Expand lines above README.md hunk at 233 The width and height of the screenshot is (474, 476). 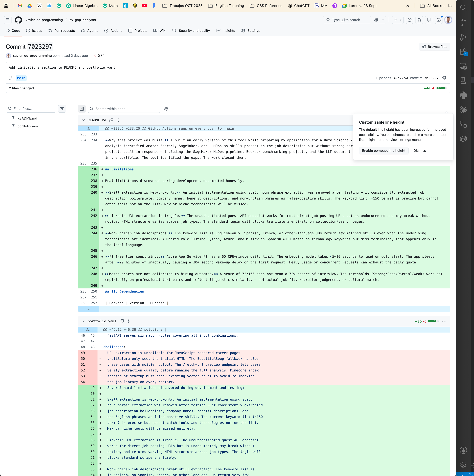coord(89,129)
